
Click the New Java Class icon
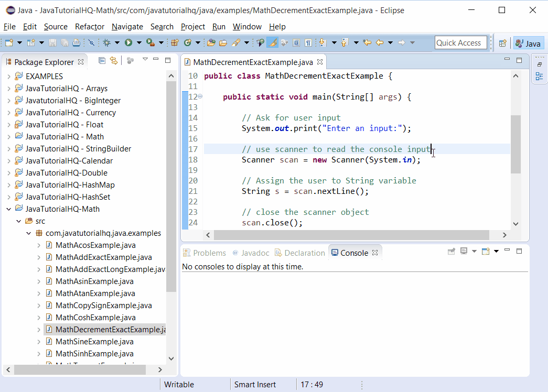tap(188, 42)
